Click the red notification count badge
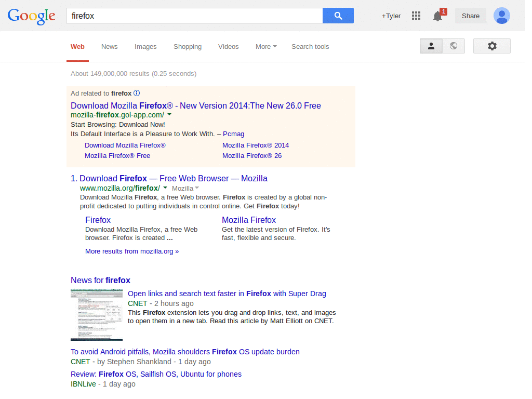Image resolution: width=532 pixels, height=399 pixels. coord(444,11)
